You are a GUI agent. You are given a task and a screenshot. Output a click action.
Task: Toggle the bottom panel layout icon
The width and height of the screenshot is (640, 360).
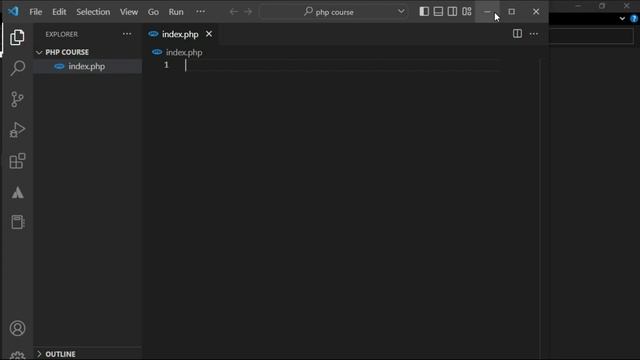click(438, 11)
